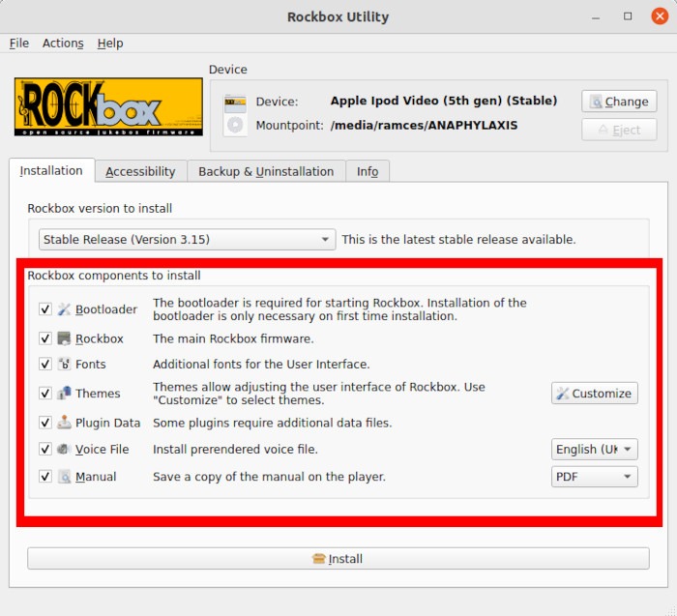Viewport: 677px width, 616px height.
Task: Click the Rockbox logo image
Action: [x=108, y=107]
